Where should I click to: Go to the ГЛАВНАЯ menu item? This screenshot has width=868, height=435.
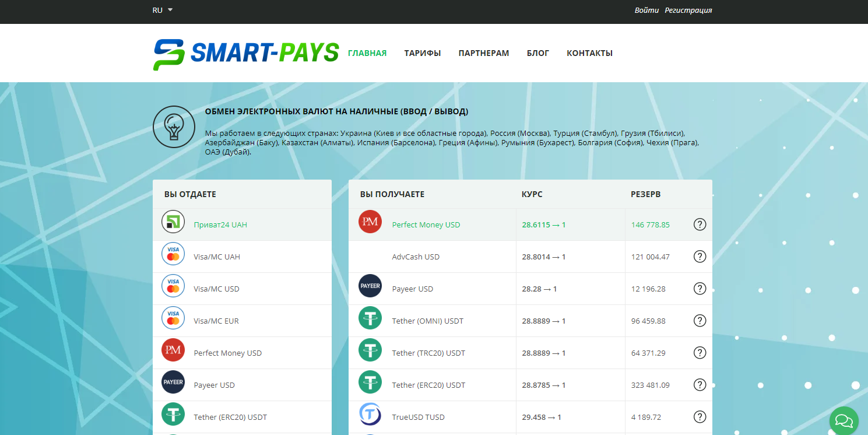click(367, 53)
